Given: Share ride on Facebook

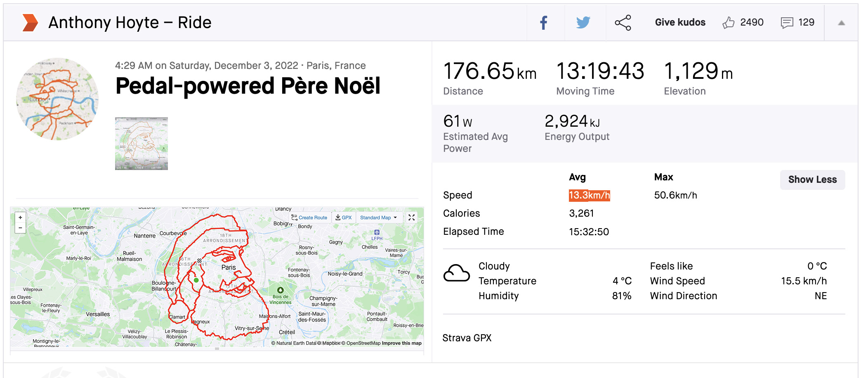Looking at the screenshot, I should [544, 23].
